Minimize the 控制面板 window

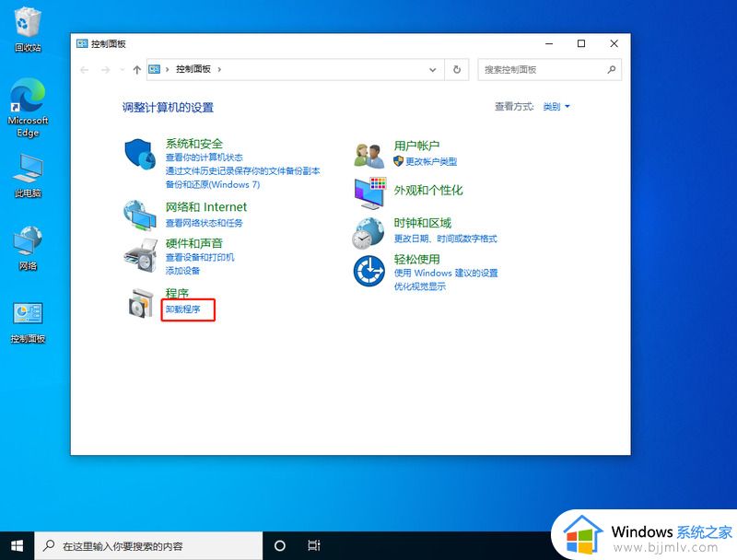pos(549,43)
